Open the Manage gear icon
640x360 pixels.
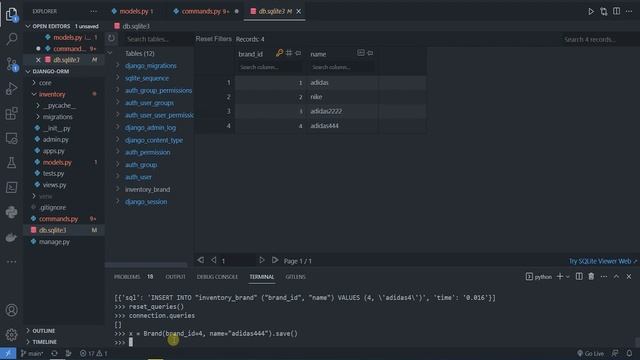coord(11,335)
